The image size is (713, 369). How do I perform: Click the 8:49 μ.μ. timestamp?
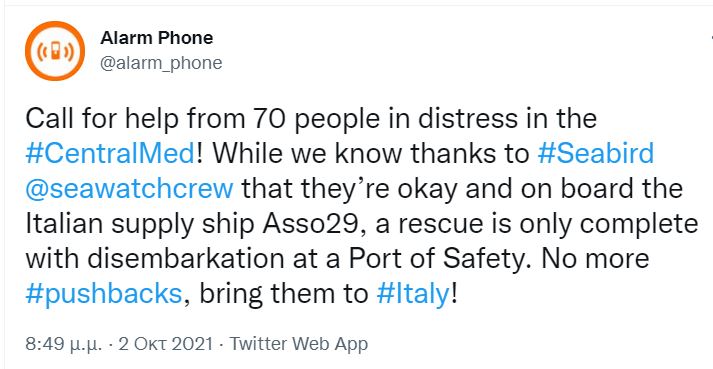[65, 344]
